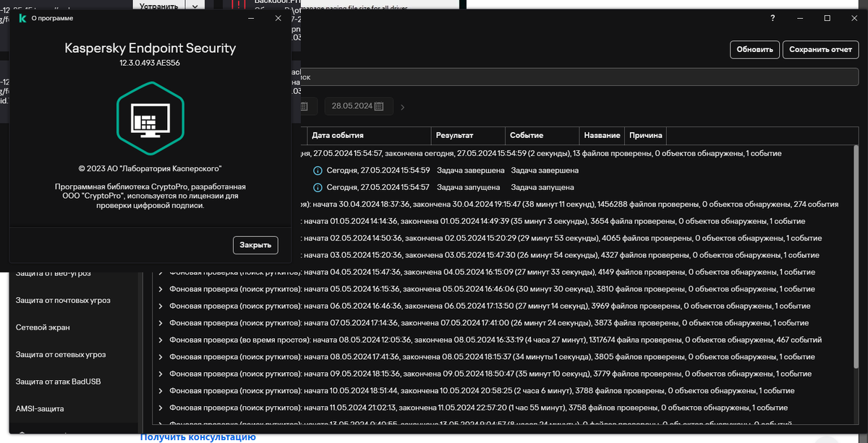Click the 'Kaspersky Endpoint Security' heading in About
The width and height of the screenshot is (868, 443).
click(150, 48)
